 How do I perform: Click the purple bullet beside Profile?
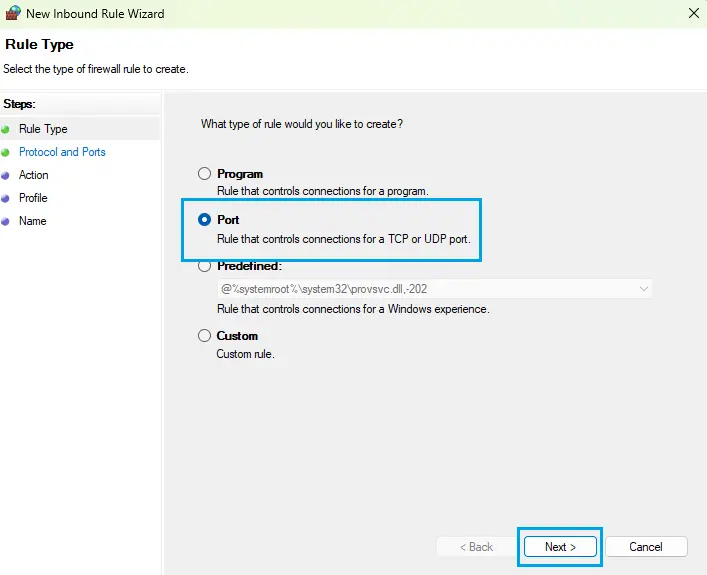click(5, 199)
